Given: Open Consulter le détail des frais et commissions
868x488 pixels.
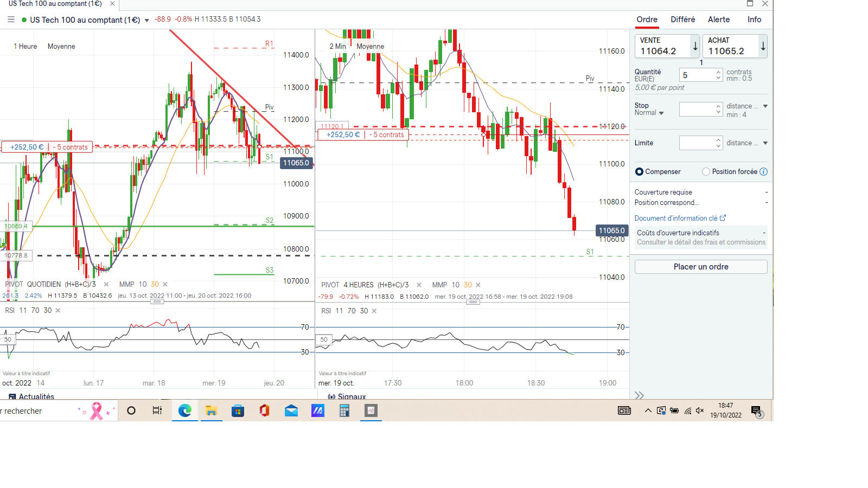Looking at the screenshot, I should (701, 242).
